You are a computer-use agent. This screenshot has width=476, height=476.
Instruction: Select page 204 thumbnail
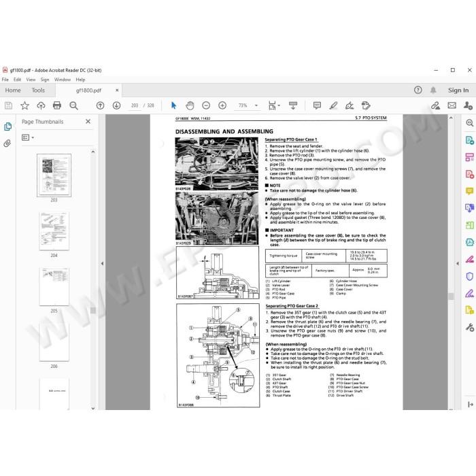(54, 231)
